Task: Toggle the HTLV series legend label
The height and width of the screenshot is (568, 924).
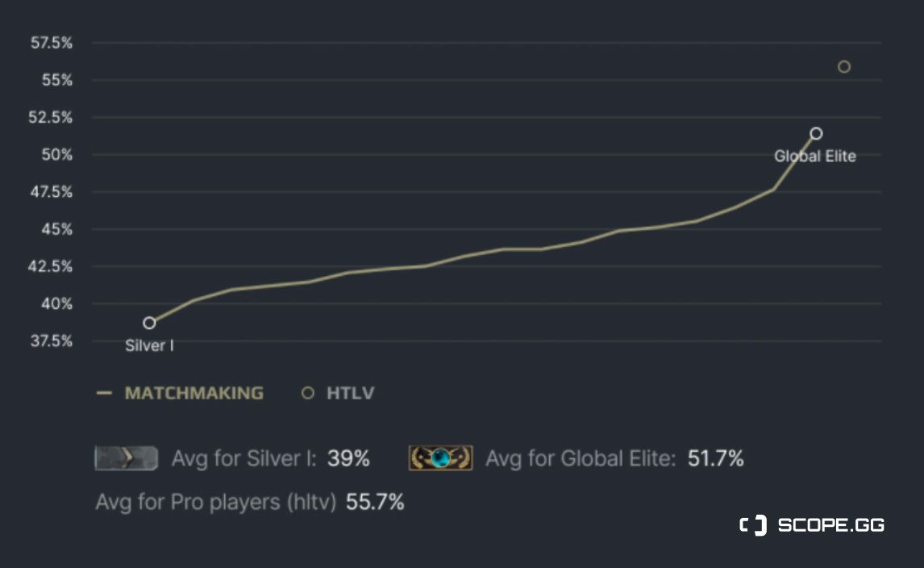Action: click(x=351, y=393)
